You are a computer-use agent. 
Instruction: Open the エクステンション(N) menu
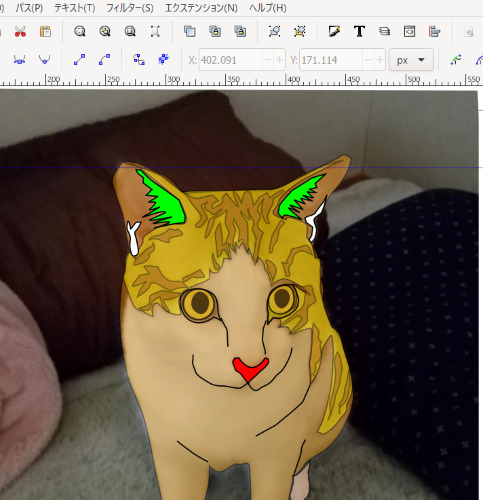point(201,8)
